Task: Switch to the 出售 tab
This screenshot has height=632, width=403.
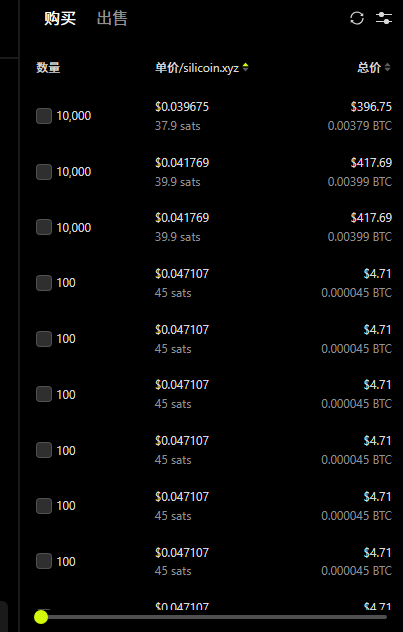Action: tap(112, 19)
